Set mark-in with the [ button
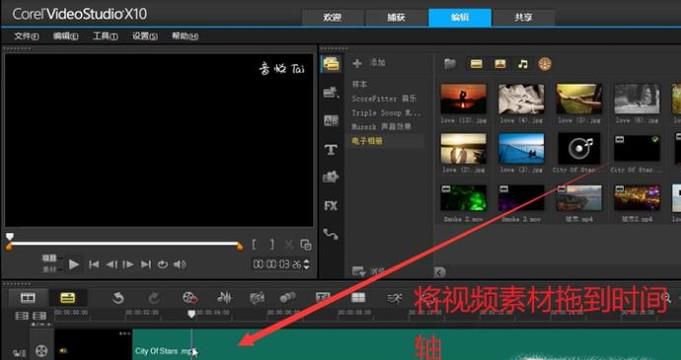681x360 pixels. point(254,244)
